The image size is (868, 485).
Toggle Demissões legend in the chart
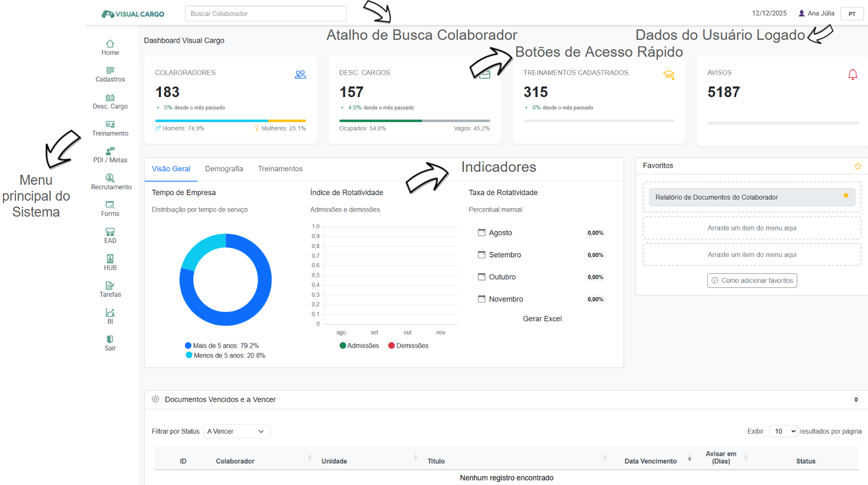point(408,346)
